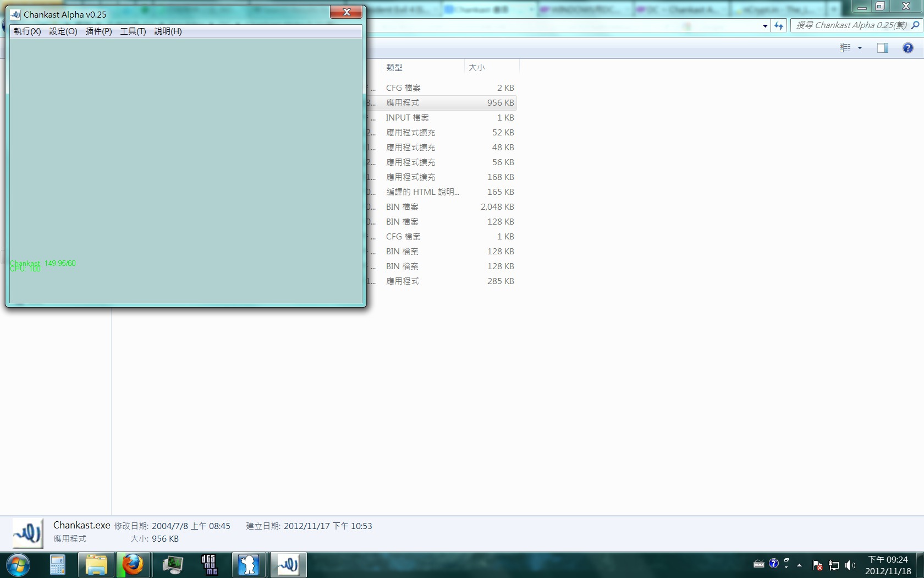The image size is (924, 578).
Task: Select the 48 KB 應用程式擴充 row
Action: click(442, 148)
